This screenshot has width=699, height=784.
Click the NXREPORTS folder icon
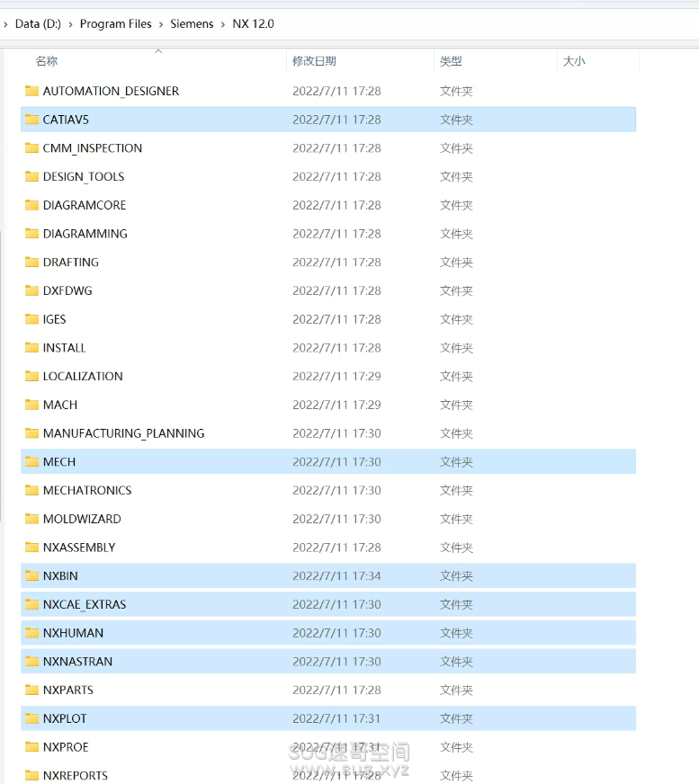32,775
